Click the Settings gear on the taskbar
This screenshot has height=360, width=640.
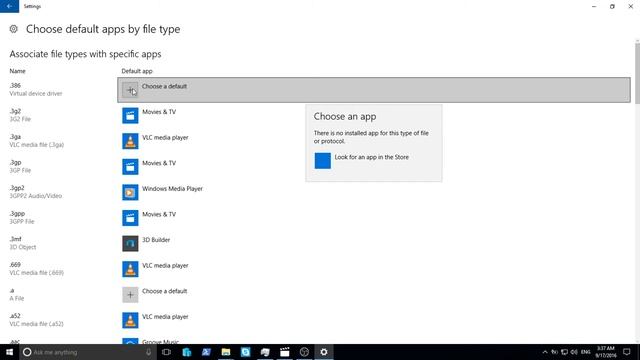point(324,352)
